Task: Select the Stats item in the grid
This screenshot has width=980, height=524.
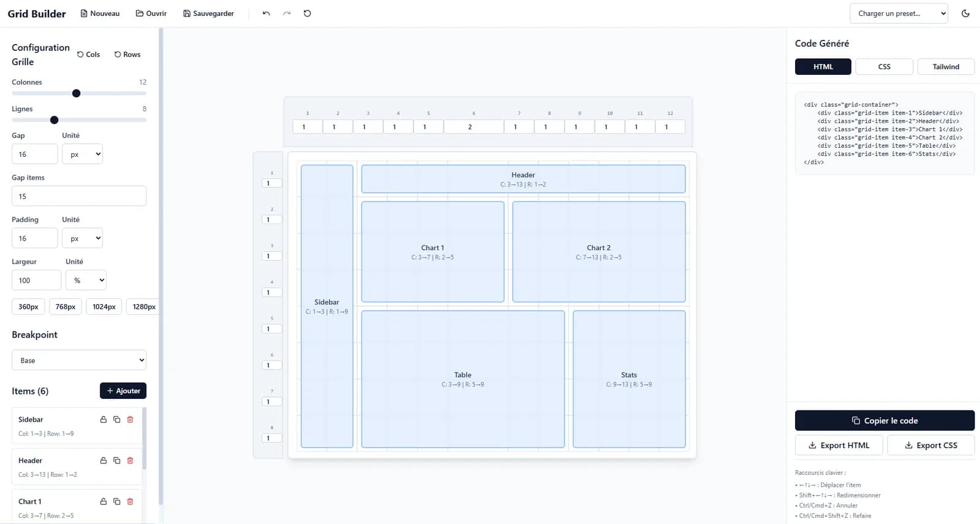Action: (x=629, y=379)
